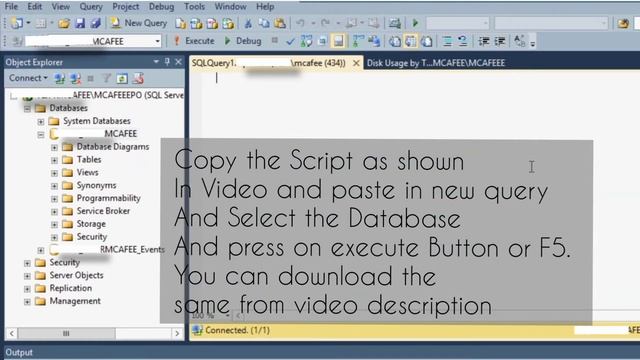Select the Management tree item
The height and width of the screenshot is (360, 640).
coord(75,301)
